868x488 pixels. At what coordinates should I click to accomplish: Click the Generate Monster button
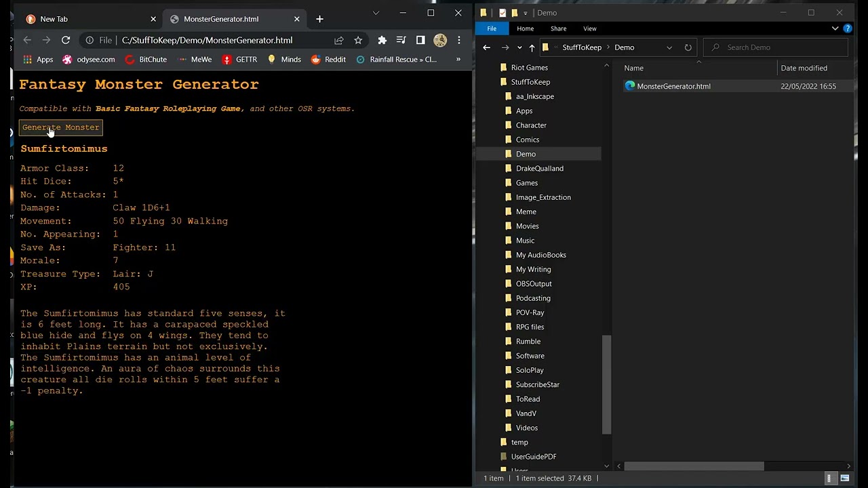click(x=61, y=127)
